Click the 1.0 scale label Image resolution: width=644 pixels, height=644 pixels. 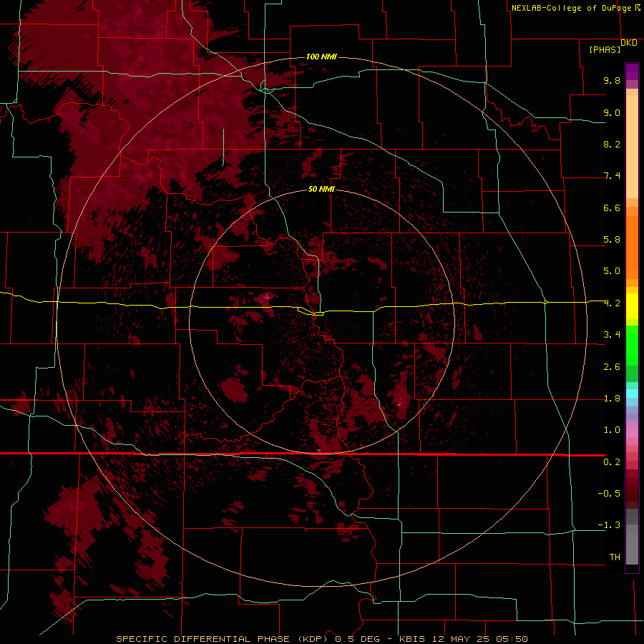click(612, 430)
